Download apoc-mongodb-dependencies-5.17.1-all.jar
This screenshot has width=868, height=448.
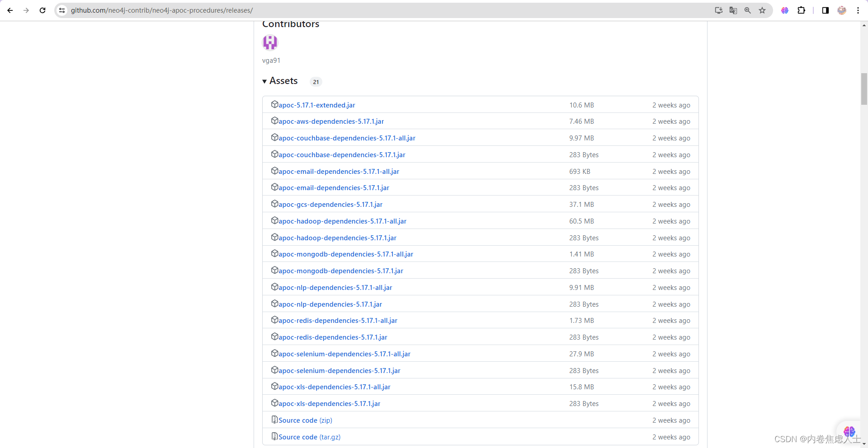(x=346, y=254)
